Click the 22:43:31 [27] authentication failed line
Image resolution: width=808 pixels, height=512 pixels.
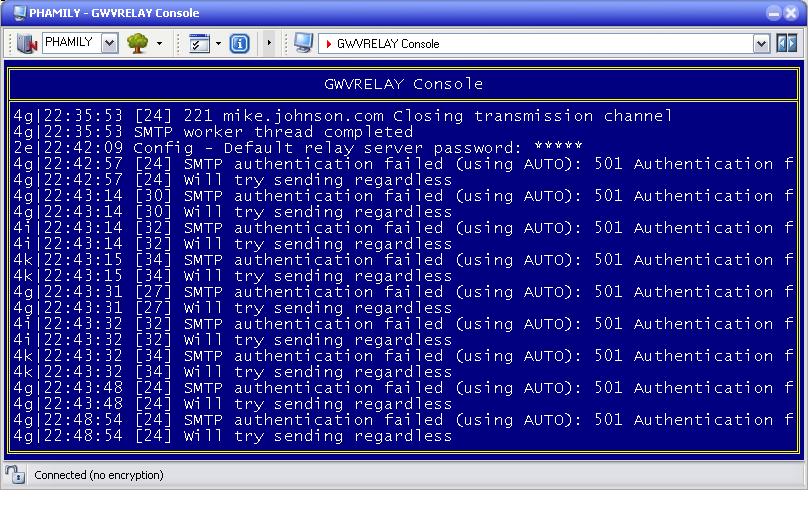click(x=403, y=292)
